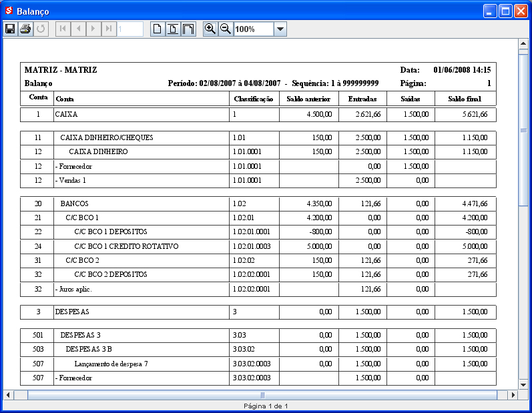Maximize the Balanço window

[505, 11]
